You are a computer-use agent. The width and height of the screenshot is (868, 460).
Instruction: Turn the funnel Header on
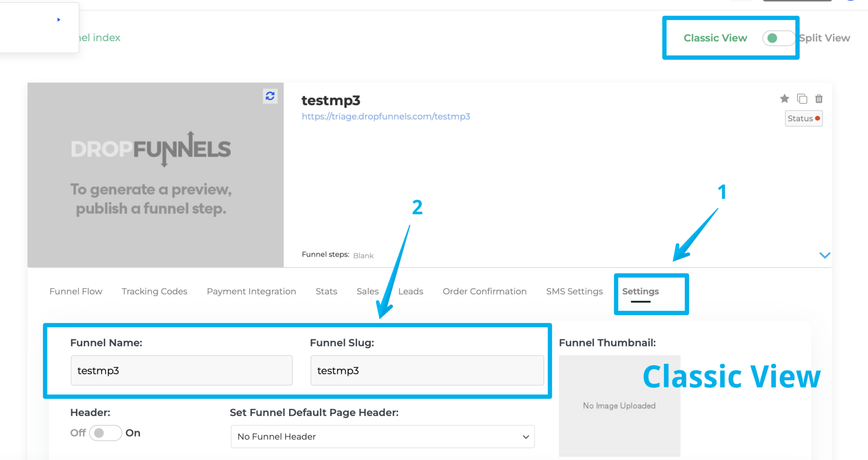coord(106,432)
